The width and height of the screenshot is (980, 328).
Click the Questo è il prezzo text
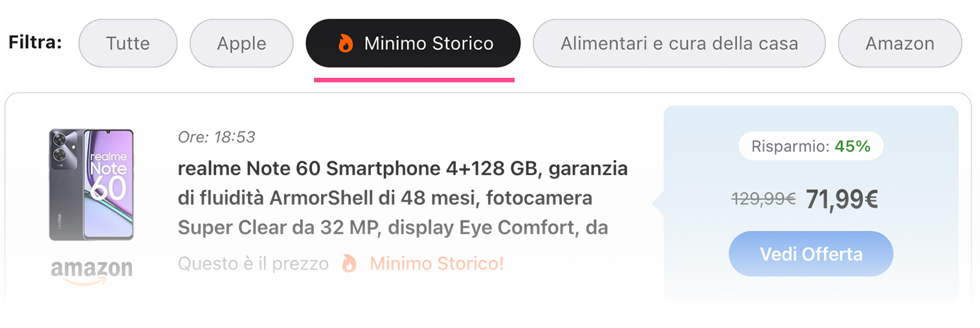[253, 264]
